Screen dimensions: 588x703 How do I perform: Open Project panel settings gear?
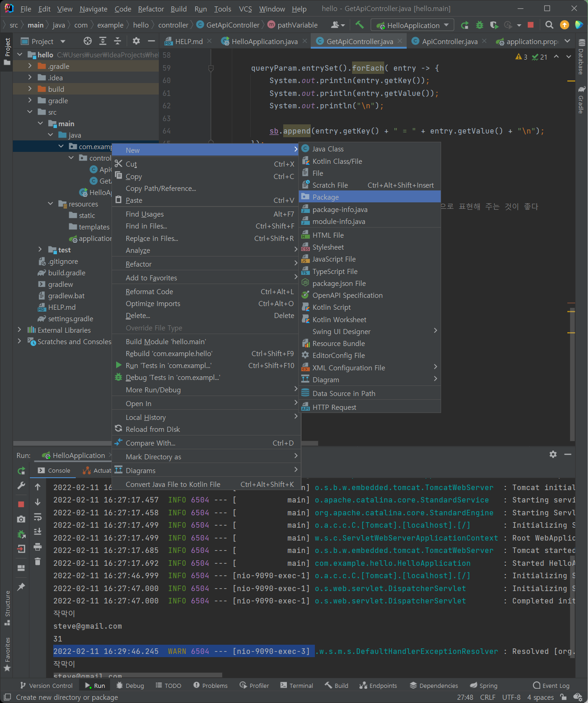click(136, 41)
